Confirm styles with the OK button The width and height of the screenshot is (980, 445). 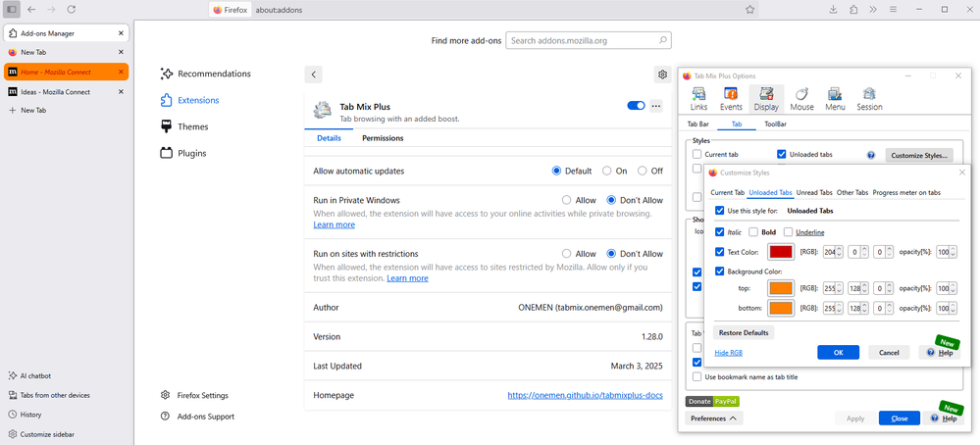(x=838, y=353)
